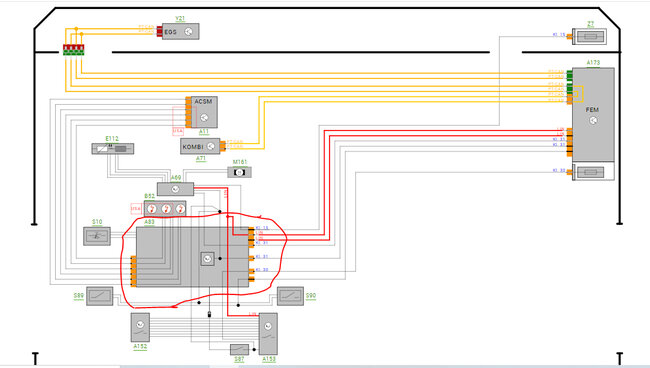Open the A152 component label
Image resolution: width=650 pixels, height=368 pixels.
(140, 347)
